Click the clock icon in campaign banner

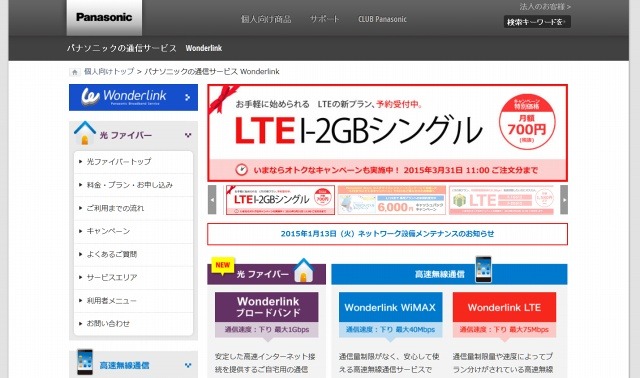coord(241,170)
